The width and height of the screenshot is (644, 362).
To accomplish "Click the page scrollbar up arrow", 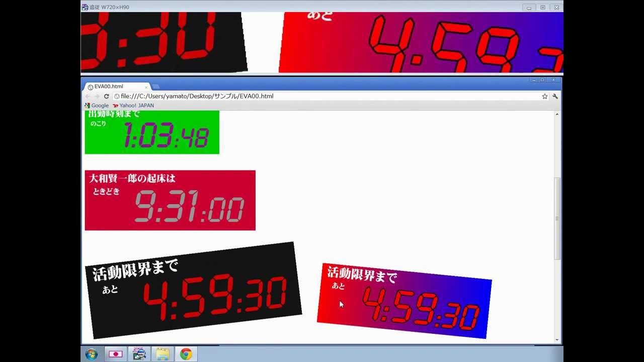I will tap(557, 114).
